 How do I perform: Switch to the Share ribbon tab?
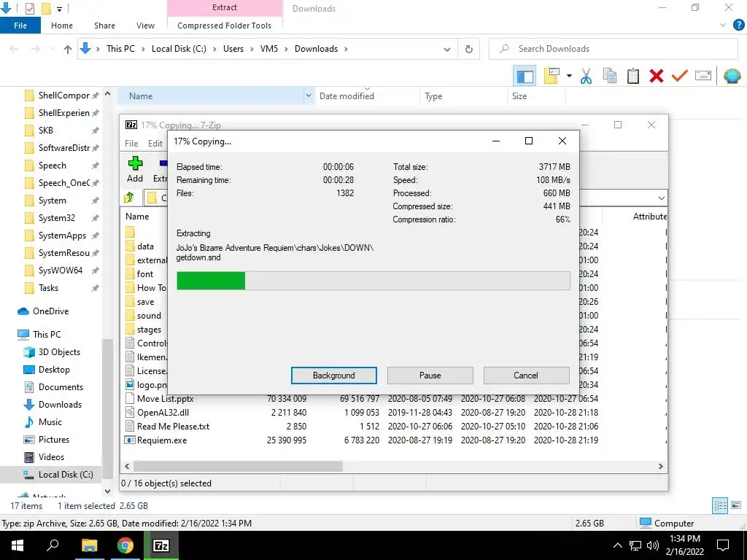(104, 26)
